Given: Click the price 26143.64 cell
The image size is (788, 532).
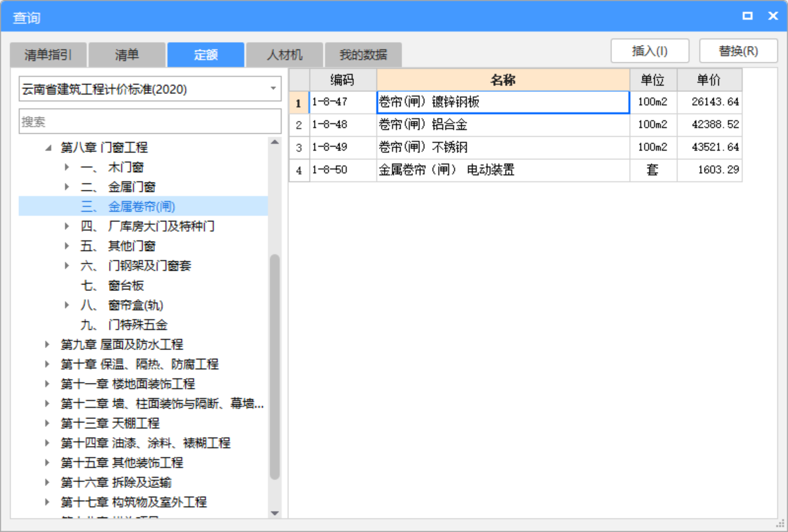Looking at the screenshot, I should 710,102.
